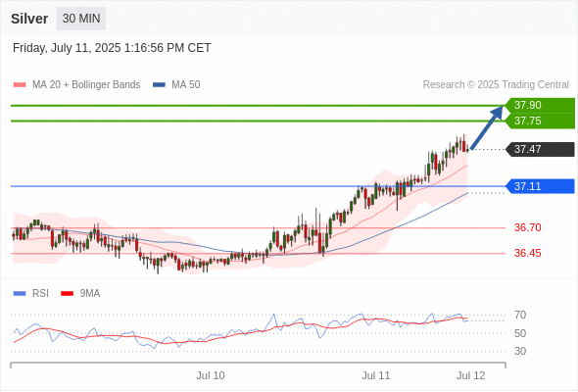Click the 37.75 green resistance tag
The width and height of the screenshot is (578, 392).
pyautogui.click(x=540, y=121)
